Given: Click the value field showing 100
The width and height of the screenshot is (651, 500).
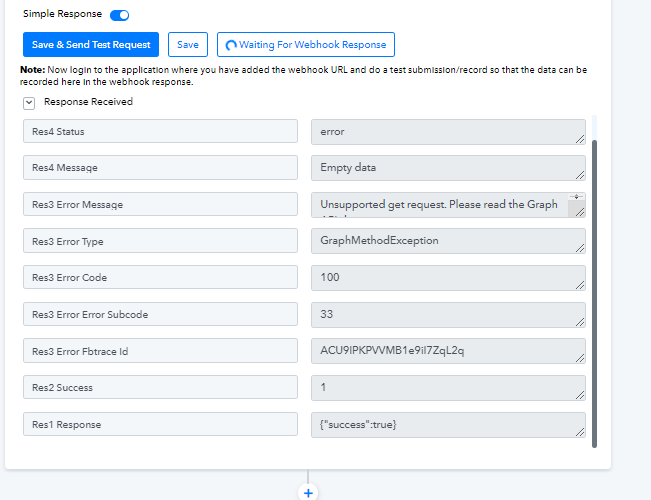Looking at the screenshot, I should pos(448,278).
